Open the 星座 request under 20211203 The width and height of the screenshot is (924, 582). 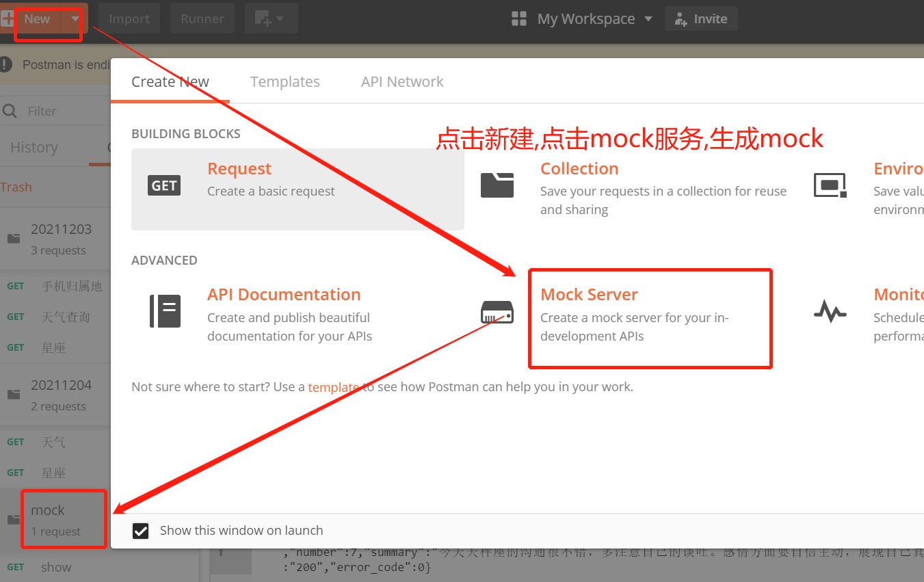[53, 347]
